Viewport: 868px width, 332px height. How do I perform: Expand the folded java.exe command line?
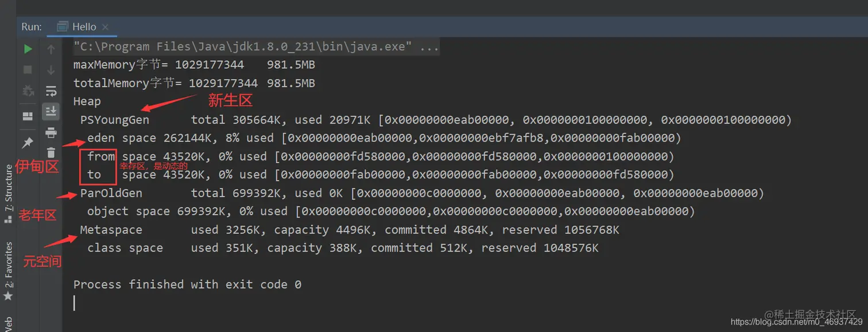point(257,46)
